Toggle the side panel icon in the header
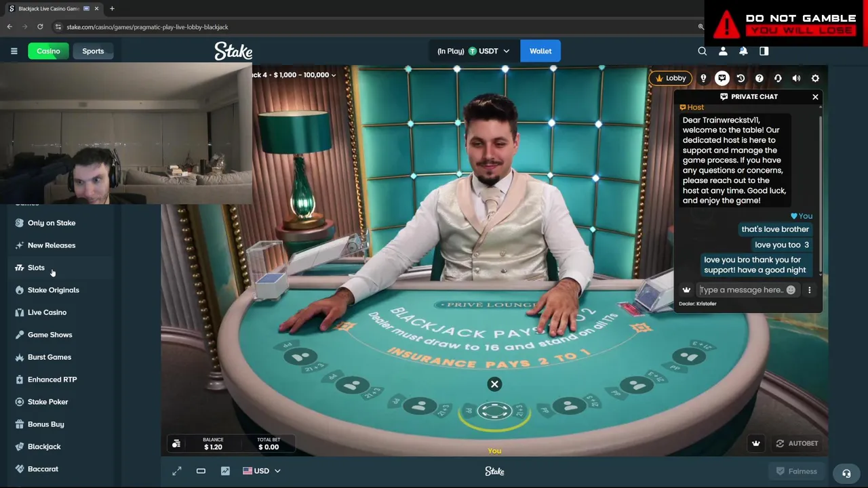 point(764,51)
